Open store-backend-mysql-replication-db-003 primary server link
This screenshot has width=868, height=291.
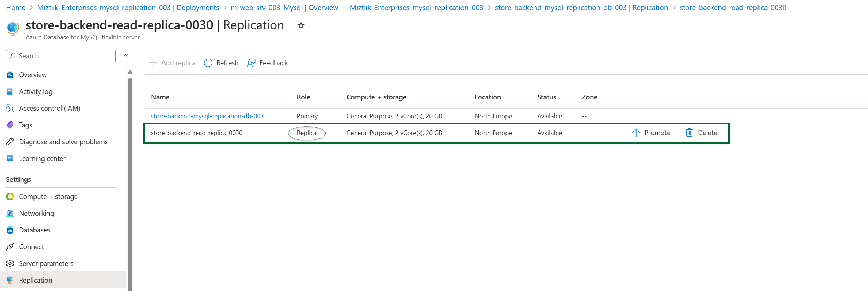click(207, 116)
